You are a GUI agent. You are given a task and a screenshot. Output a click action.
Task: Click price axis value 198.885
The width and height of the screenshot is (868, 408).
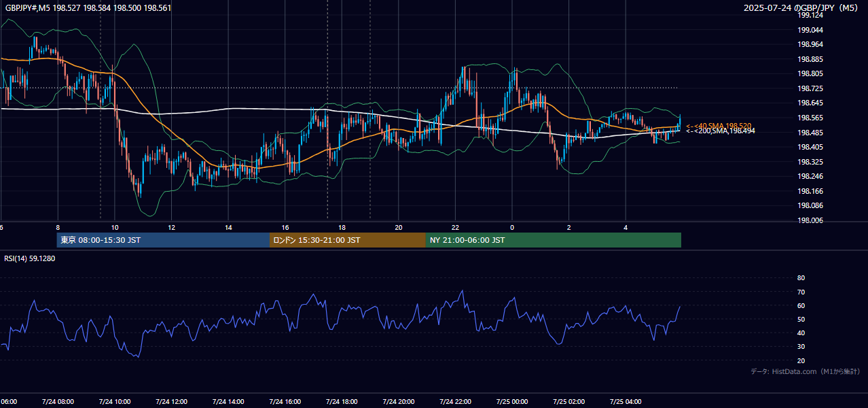pyautogui.click(x=810, y=59)
